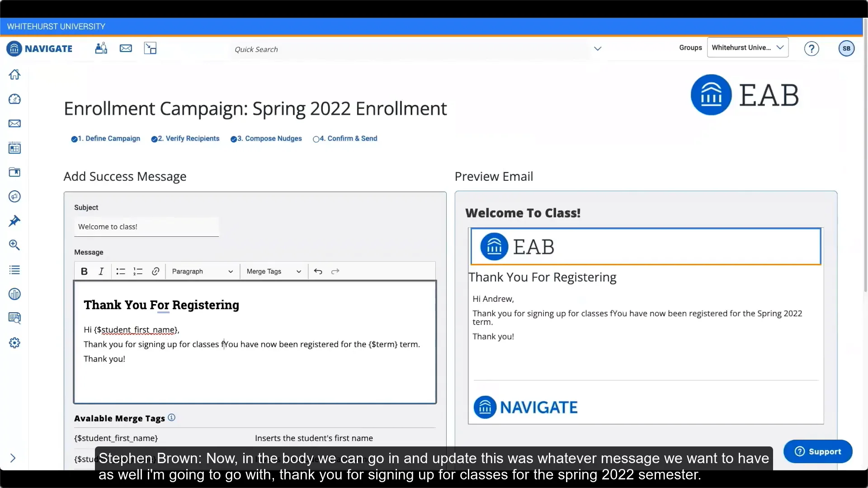Image resolution: width=868 pixels, height=488 pixels.
Task: Click 'Hi Andrew,' in preview email
Action: [493, 299]
